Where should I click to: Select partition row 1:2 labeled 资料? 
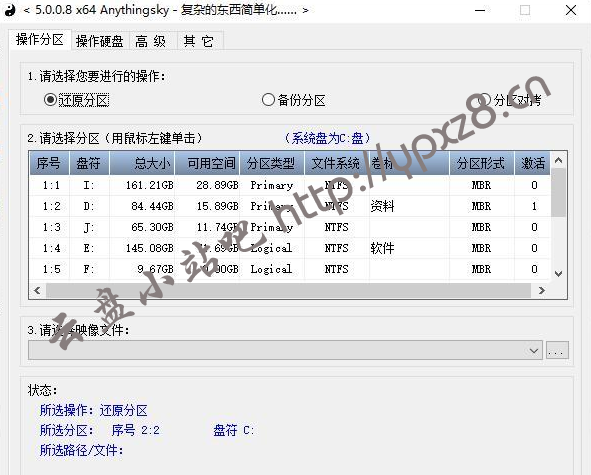pos(290,206)
